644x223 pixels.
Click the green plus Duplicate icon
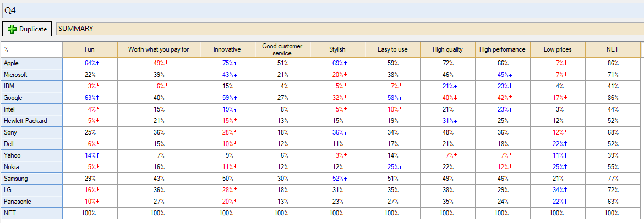(x=12, y=29)
